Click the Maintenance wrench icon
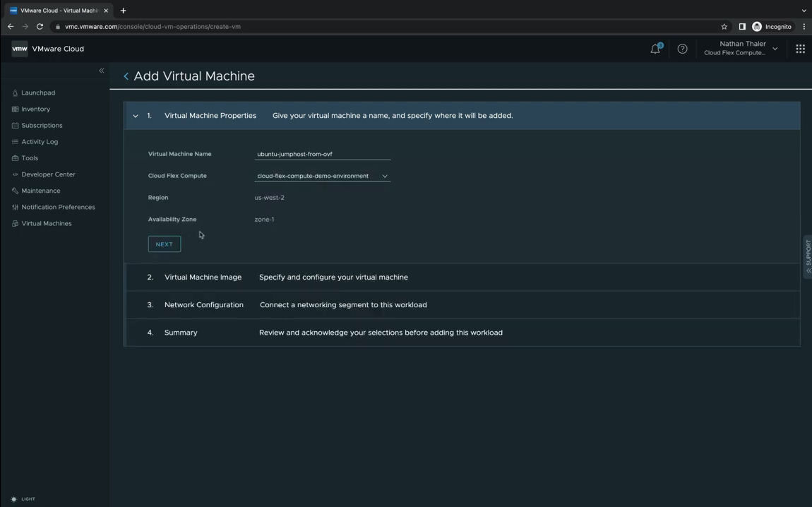 click(x=15, y=191)
